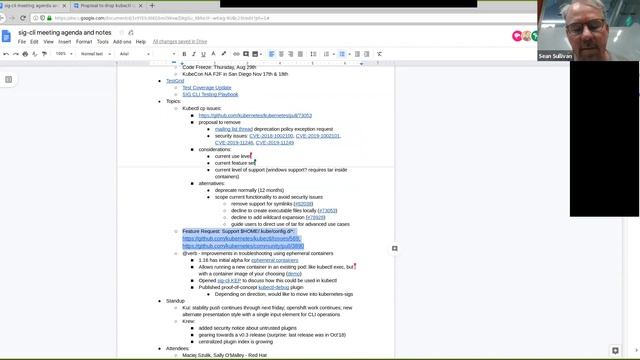Reload the page in the browser
The height and width of the screenshot is (360, 640).
[x=23, y=18]
